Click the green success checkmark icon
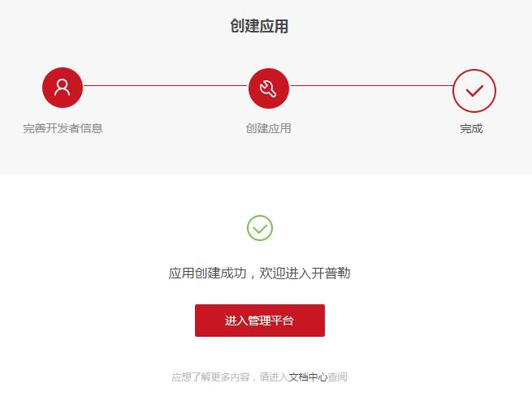 click(x=260, y=228)
